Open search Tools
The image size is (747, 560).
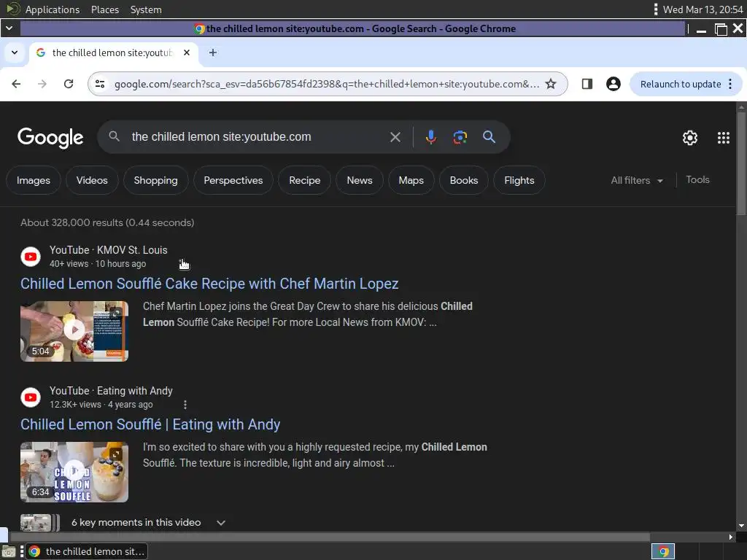click(x=697, y=179)
